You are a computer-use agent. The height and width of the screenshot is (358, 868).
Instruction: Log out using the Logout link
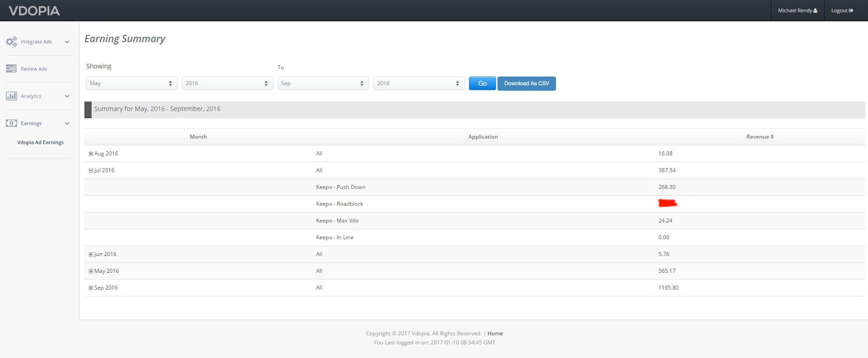tap(842, 11)
